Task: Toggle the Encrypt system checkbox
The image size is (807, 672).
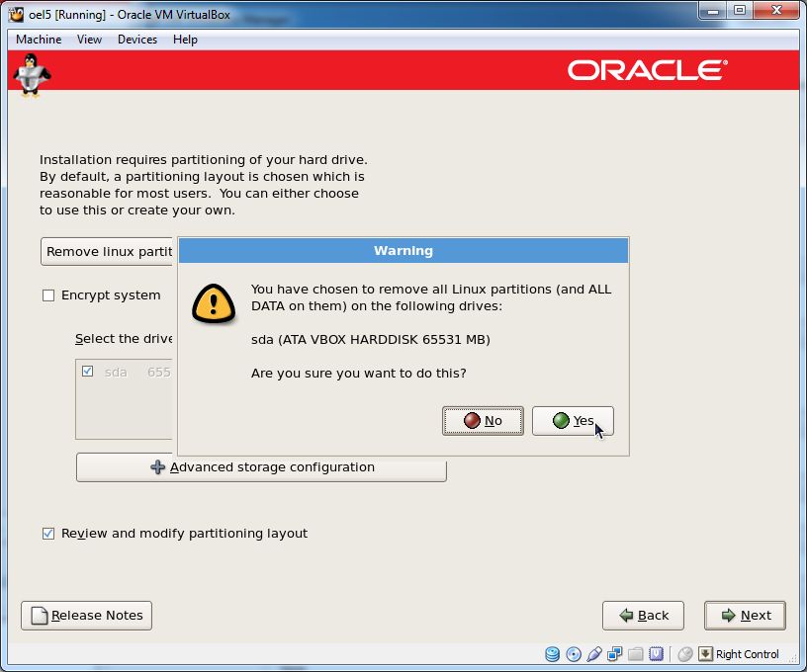Action: click(x=48, y=295)
